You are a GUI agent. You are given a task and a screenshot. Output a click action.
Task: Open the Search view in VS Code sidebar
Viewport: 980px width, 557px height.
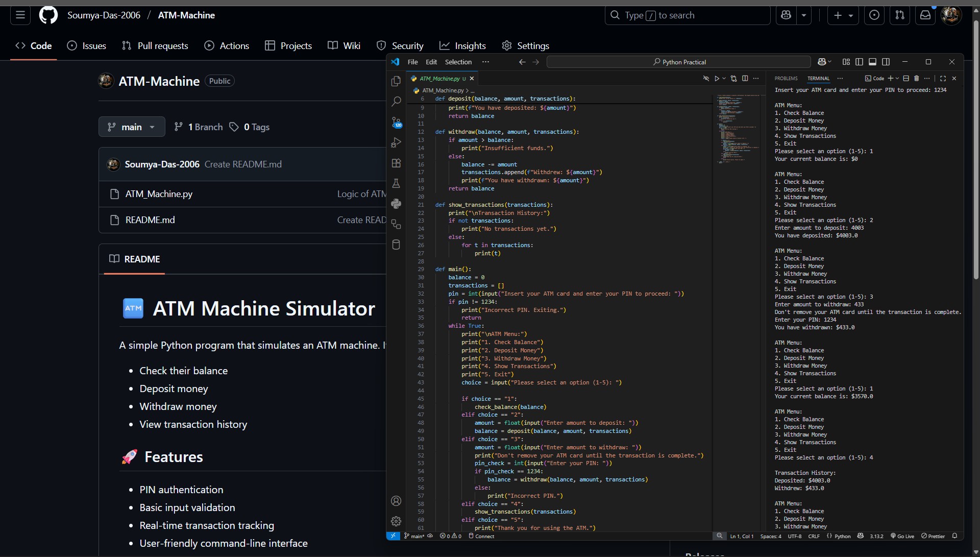coord(396,102)
